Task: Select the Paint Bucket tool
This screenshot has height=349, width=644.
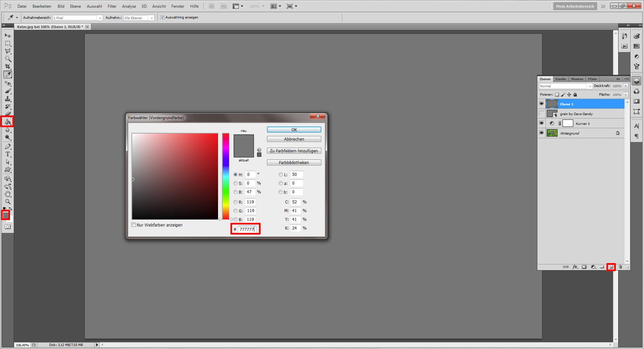Action: pyautogui.click(x=8, y=122)
